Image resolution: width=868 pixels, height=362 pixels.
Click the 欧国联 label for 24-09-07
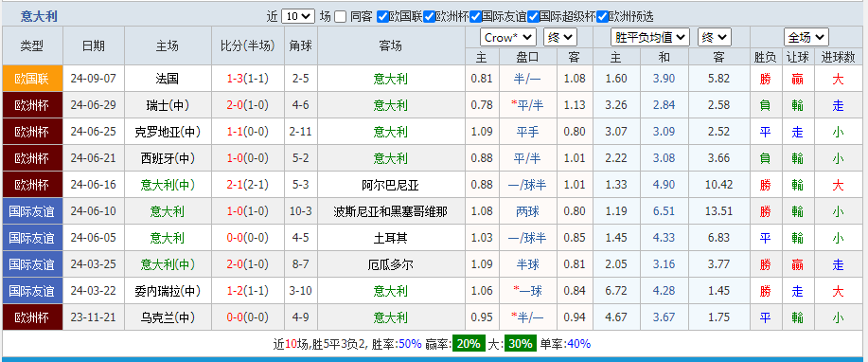coord(33,79)
